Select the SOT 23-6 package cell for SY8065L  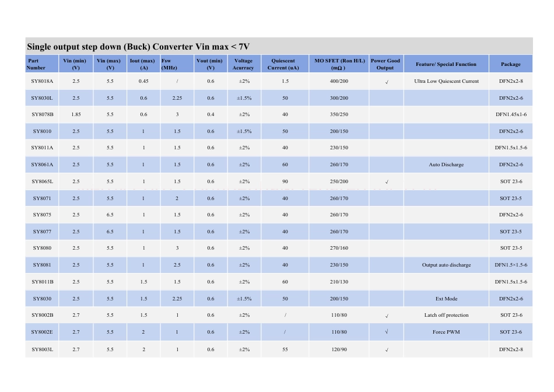[x=511, y=181]
